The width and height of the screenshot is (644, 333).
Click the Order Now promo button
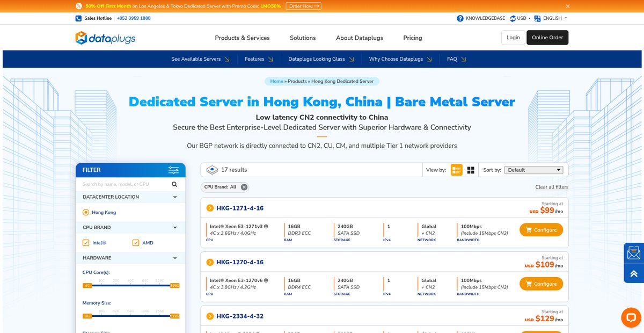pyautogui.click(x=303, y=6)
